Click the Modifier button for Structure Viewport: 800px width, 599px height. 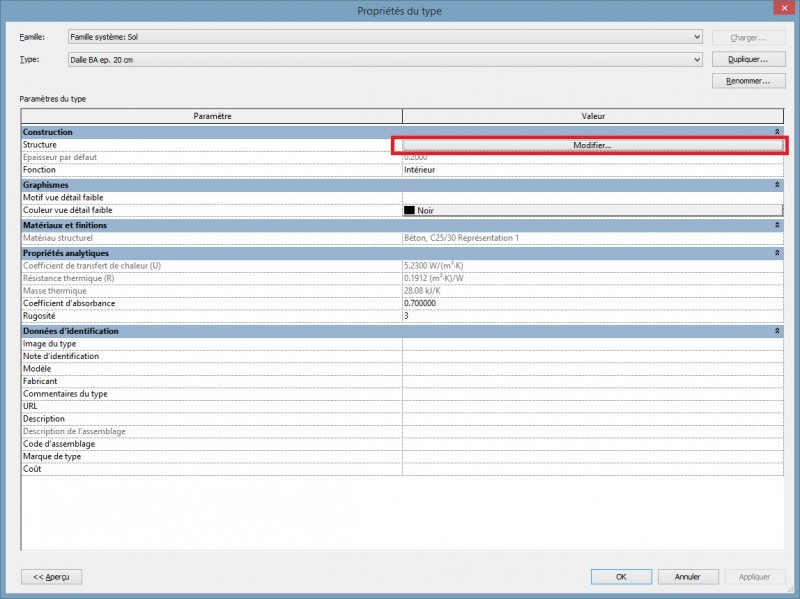[591, 145]
